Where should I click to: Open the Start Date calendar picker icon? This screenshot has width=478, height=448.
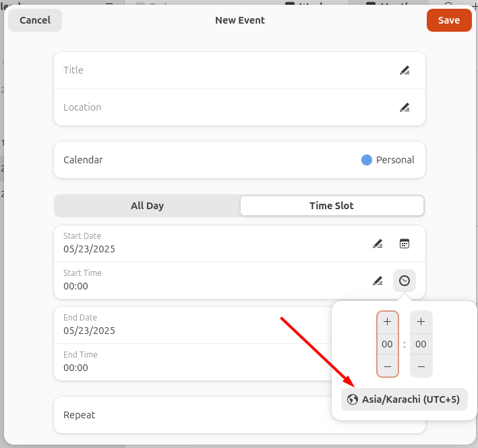point(405,244)
